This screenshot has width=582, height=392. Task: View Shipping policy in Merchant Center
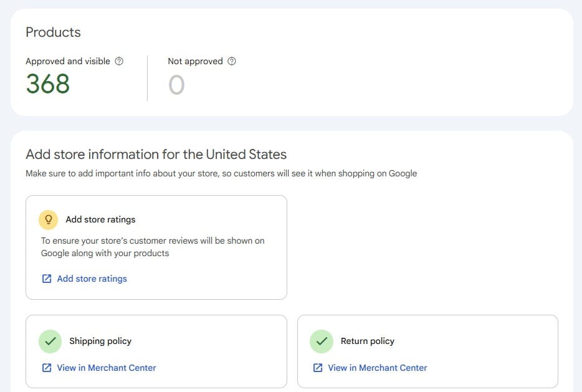click(x=106, y=368)
